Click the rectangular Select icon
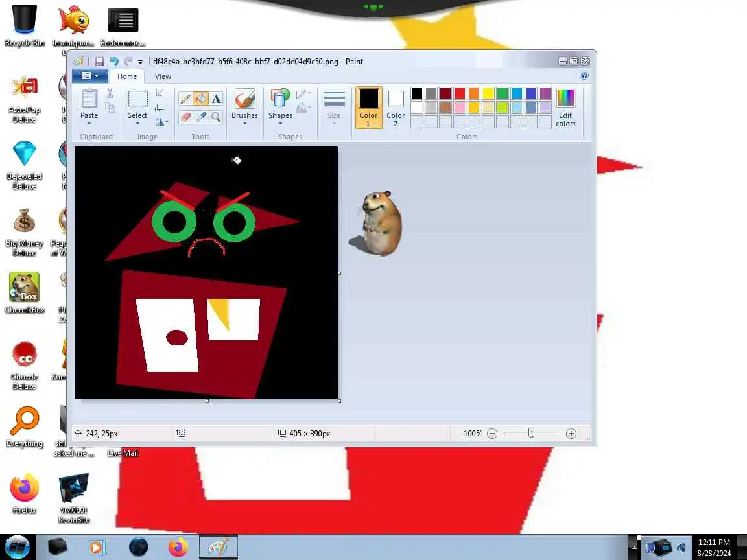This screenshot has height=560, width=747. (x=137, y=99)
